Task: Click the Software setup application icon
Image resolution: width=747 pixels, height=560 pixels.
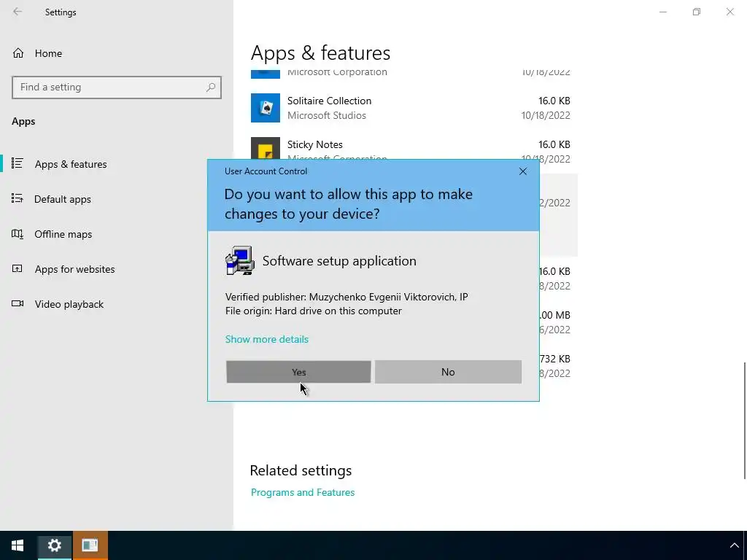Action: pos(239,260)
